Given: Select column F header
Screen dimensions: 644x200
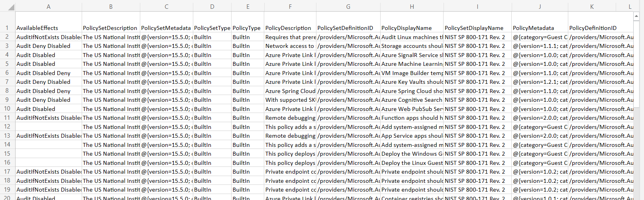Looking at the screenshot, I should pyautogui.click(x=290, y=7).
